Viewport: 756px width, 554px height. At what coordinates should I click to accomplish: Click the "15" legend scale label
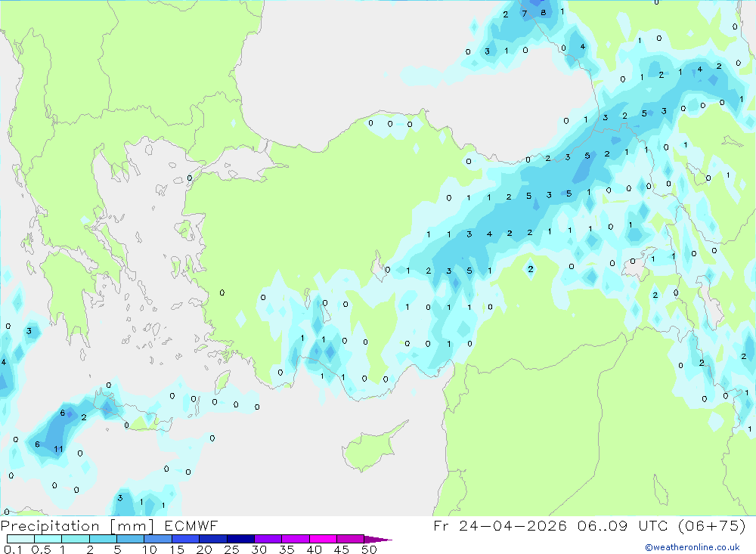pos(177,549)
